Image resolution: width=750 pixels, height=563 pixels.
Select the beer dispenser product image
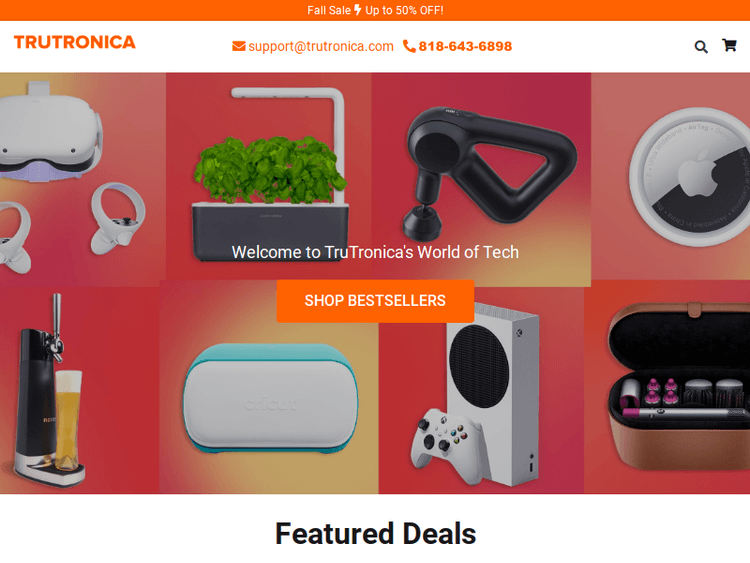pyautogui.click(x=79, y=390)
